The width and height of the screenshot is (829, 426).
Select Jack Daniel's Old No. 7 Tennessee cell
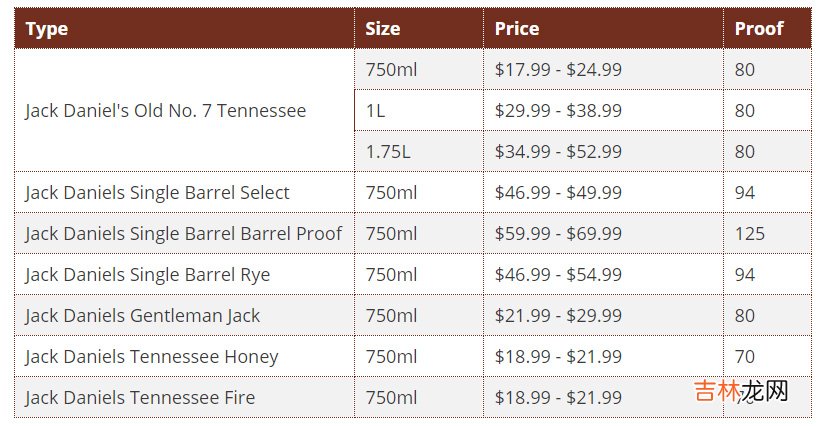pyautogui.click(x=165, y=111)
